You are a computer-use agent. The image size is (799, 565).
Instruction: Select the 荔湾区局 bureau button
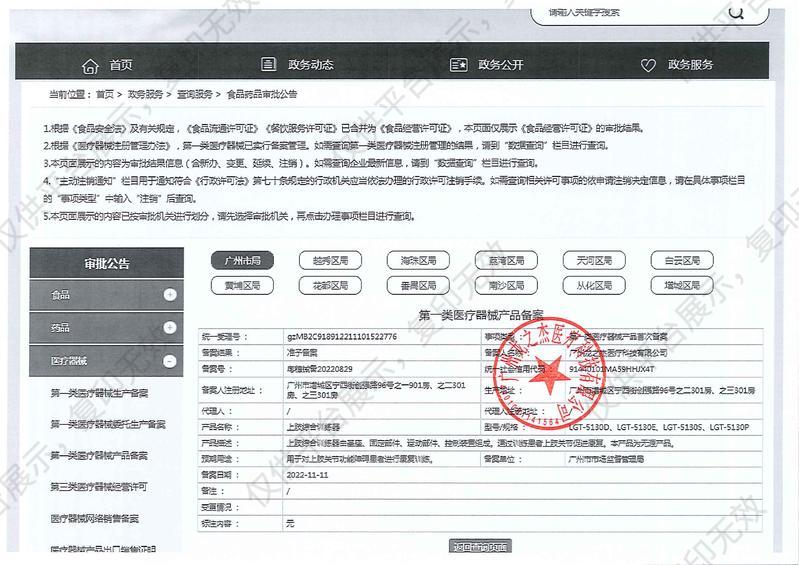point(507,260)
